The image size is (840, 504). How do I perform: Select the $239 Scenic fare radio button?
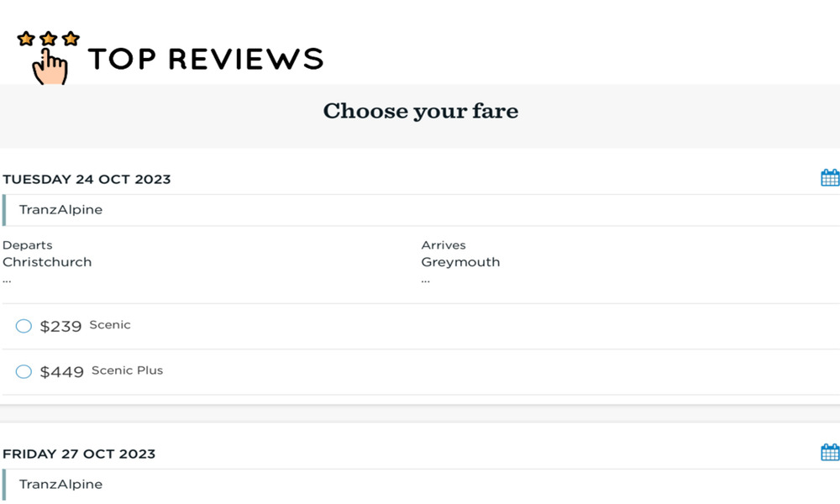point(24,326)
